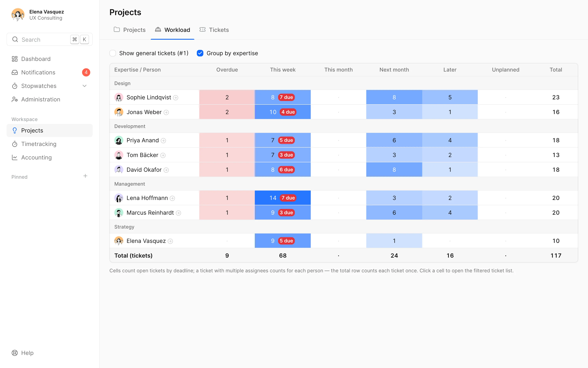Click the Administration user-gear icon
Screen dimensions: 588x368
(x=14, y=99)
